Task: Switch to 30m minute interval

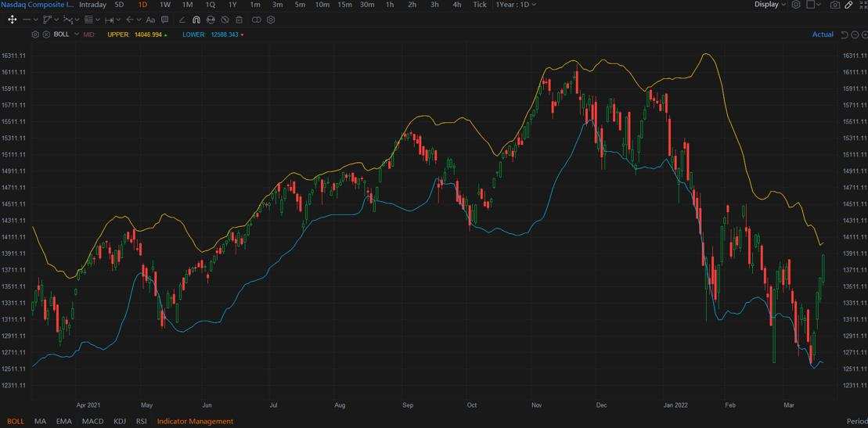Action: point(367,5)
